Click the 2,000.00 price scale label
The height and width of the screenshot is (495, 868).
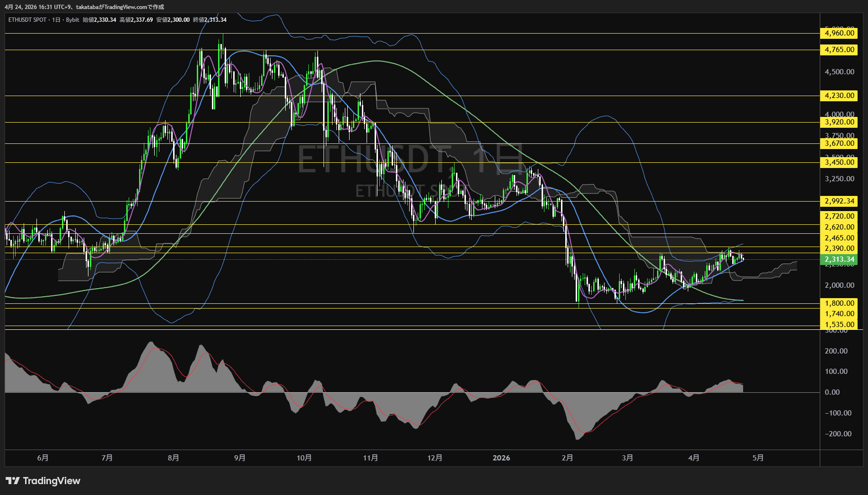pyautogui.click(x=839, y=285)
